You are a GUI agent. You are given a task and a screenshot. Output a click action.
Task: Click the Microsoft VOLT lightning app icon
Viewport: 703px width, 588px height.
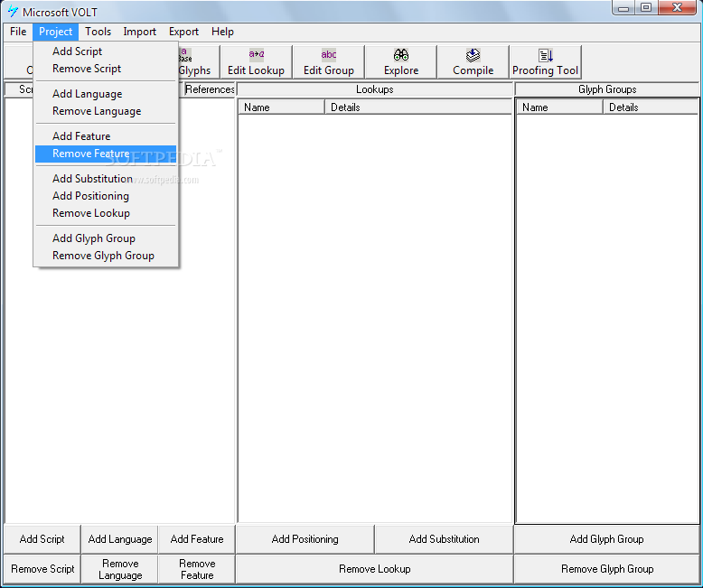pyautogui.click(x=13, y=12)
